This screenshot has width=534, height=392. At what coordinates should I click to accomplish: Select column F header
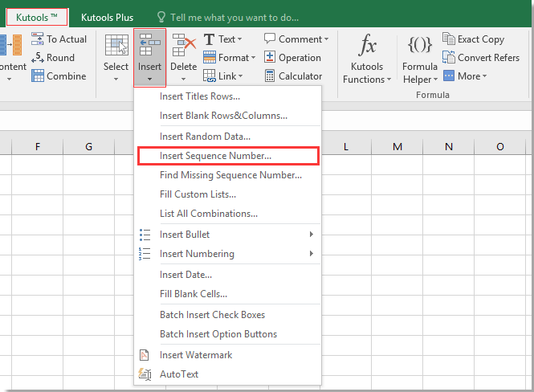click(x=38, y=147)
